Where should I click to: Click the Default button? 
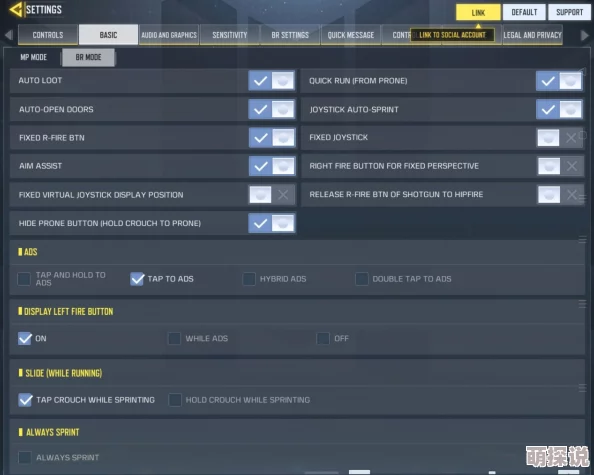(x=524, y=12)
